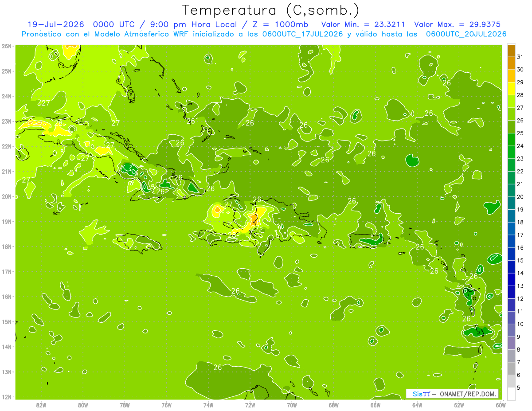Image resolution: width=532 pixels, height=411 pixels.
Task: Click the longitude axis label "76W"
Action: pyautogui.click(x=166, y=405)
